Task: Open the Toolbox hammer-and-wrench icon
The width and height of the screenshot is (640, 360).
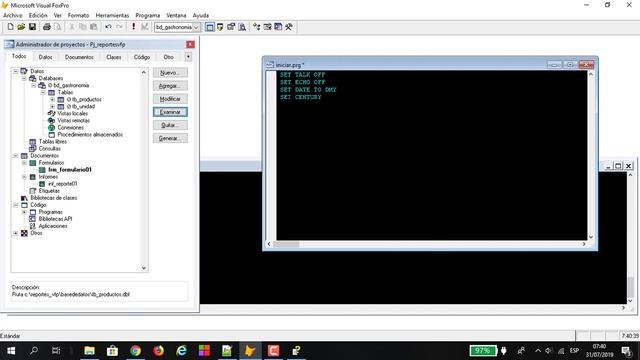Action: coord(289,27)
